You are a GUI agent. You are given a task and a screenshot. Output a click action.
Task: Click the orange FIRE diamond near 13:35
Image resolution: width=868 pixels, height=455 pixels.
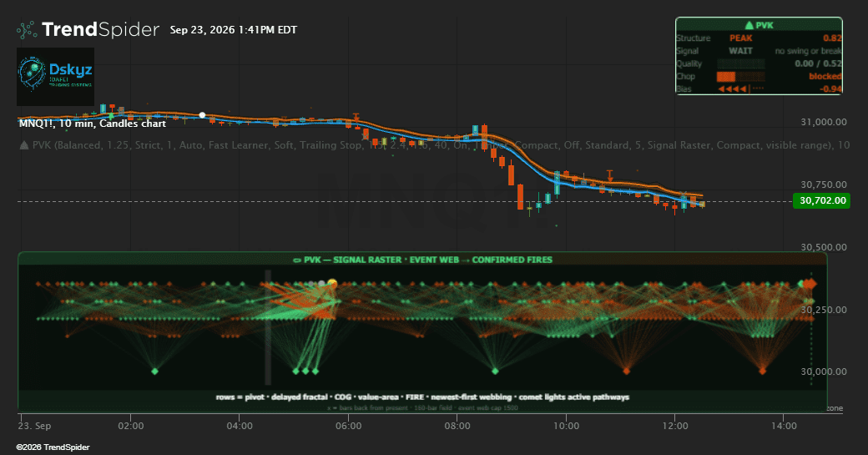(762, 371)
